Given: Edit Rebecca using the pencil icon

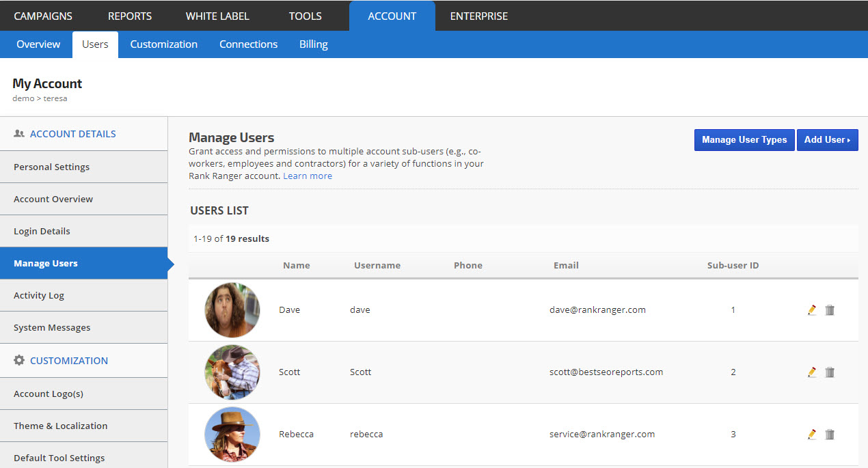Looking at the screenshot, I should click(x=812, y=435).
